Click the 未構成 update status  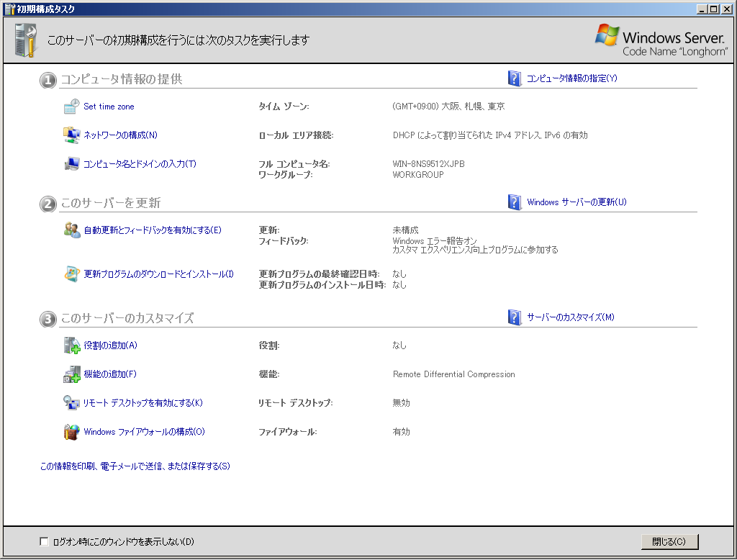pos(406,230)
